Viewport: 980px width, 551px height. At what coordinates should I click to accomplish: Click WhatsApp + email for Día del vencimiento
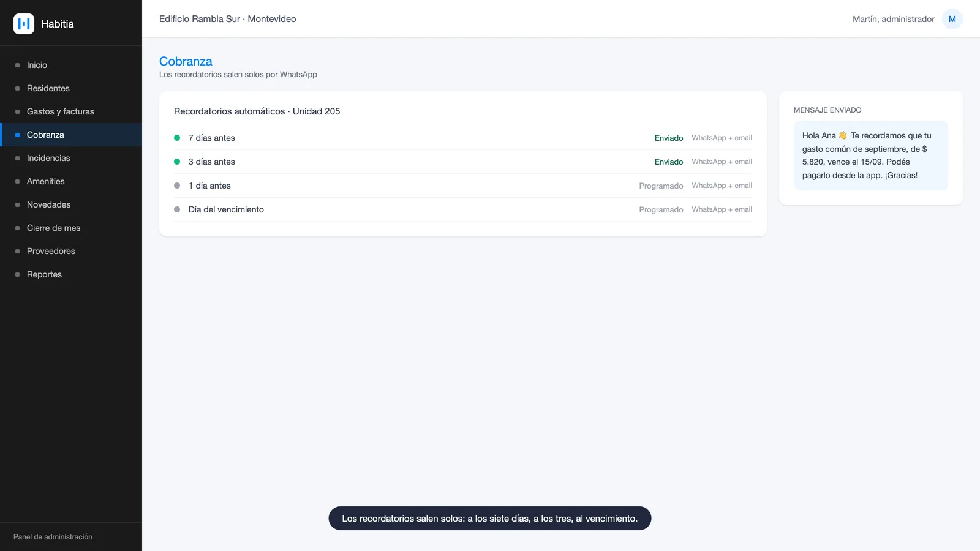click(x=722, y=209)
